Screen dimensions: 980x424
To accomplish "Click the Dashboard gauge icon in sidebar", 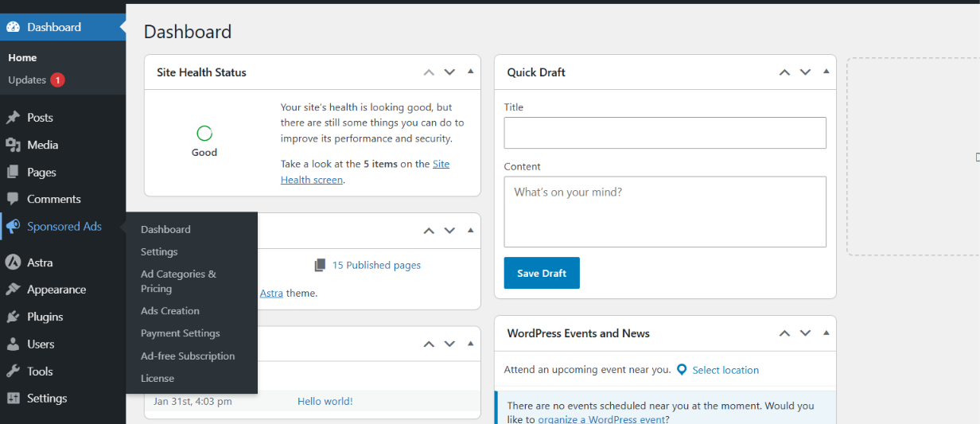I will (13, 27).
